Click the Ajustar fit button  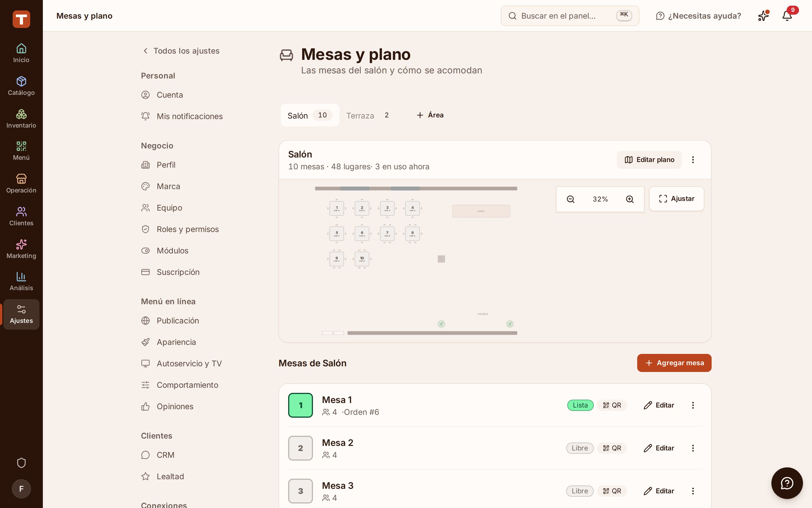tap(676, 199)
